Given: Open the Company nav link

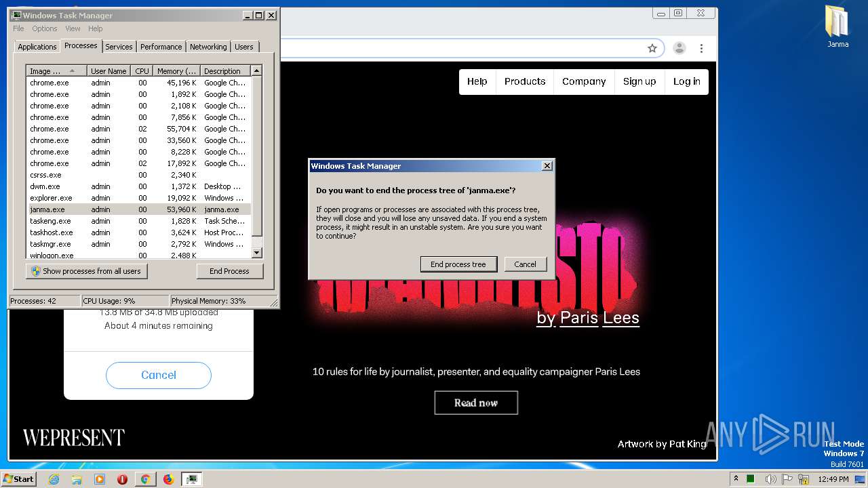Looking at the screenshot, I should pos(584,81).
